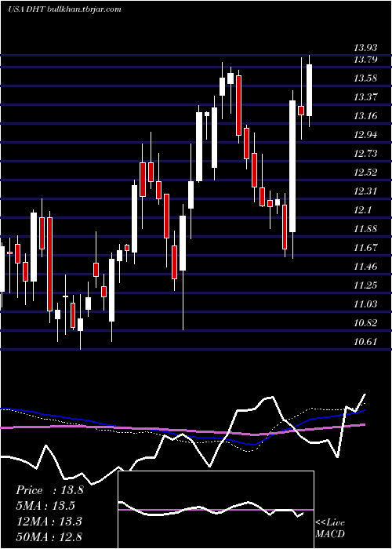This screenshot has width=392, height=549.
Task: Click the 10.61 price axis label
Action: [x=365, y=342]
